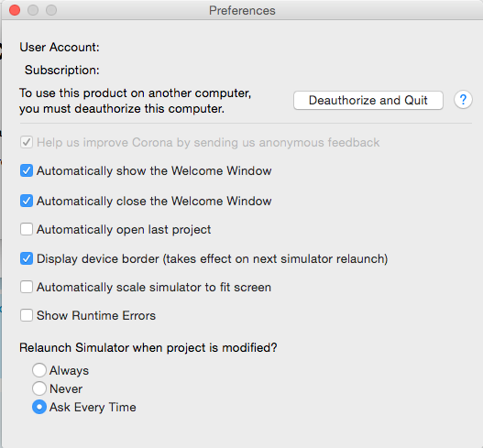
Task: Click the grayed minimize window button
Action: coord(33,10)
